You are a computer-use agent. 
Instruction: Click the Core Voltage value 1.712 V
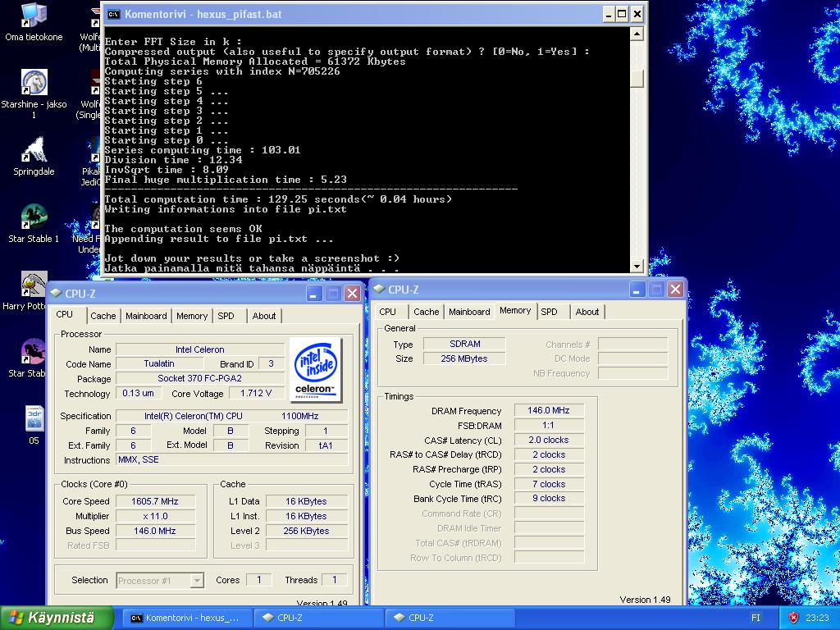[x=256, y=393]
